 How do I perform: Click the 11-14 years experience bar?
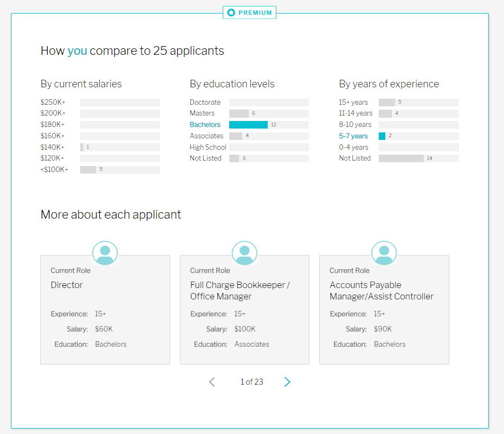pos(385,113)
